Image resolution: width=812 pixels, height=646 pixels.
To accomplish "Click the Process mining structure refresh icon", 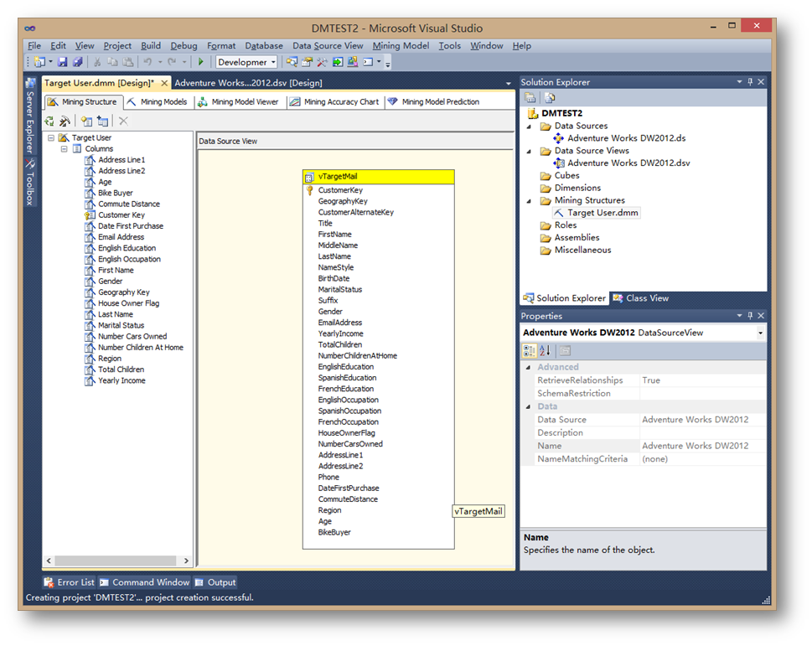I will [49, 121].
